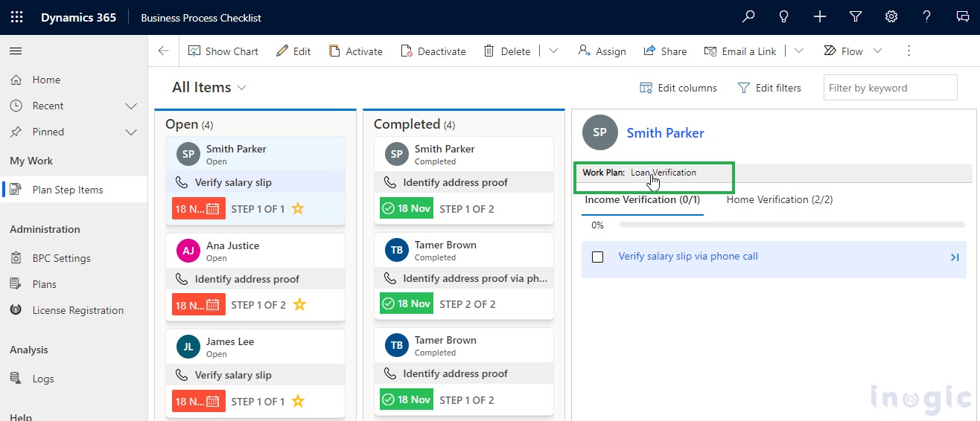Image resolution: width=980 pixels, height=421 pixels.
Task: Click the Business Process Checklist app title
Action: (201, 17)
